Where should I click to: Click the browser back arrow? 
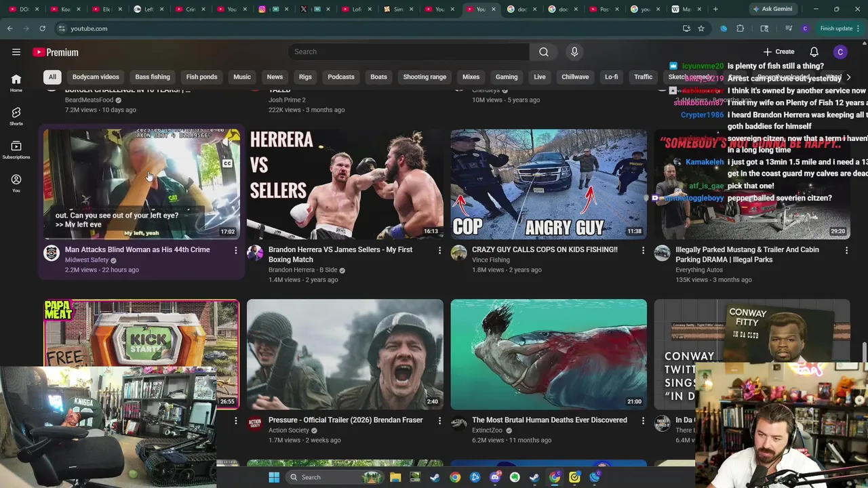pyautogui.click(x=9, y=28)
